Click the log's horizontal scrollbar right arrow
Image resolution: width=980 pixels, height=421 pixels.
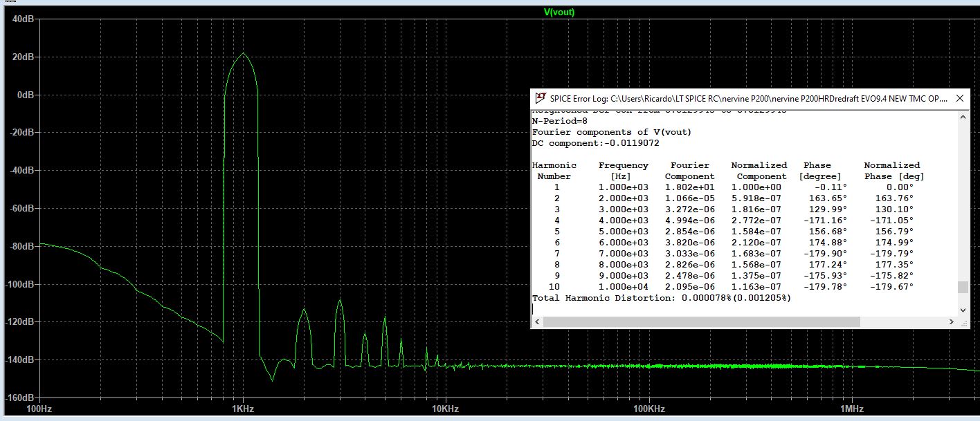click(951, 321)
